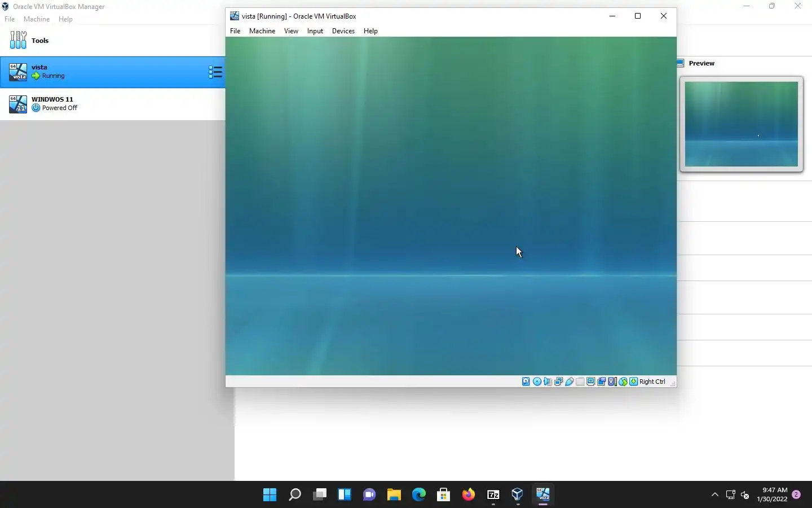Show hidden system tray icons chevron
The image size is (812, 508).
coord(714,494)
